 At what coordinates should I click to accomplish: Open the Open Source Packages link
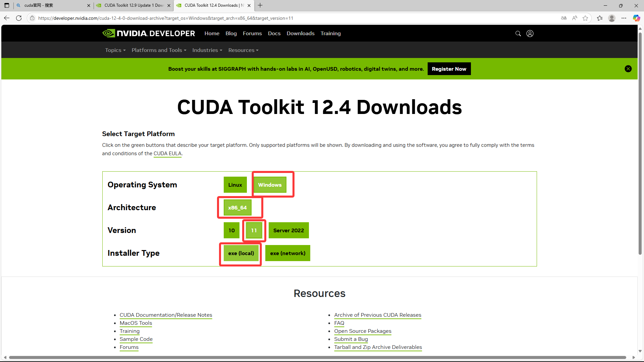click(x=363, y=331)
